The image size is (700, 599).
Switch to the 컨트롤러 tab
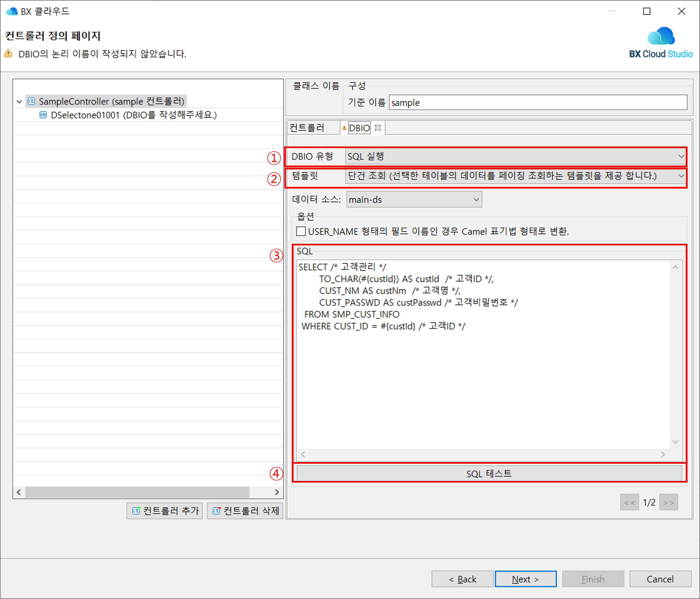coord(307,128)
